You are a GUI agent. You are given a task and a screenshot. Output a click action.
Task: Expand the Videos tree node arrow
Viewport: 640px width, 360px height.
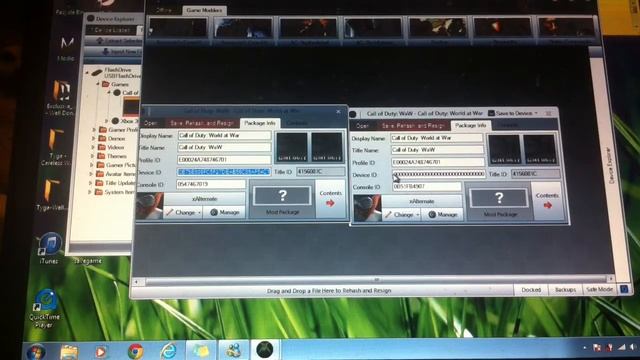(93, 147)
